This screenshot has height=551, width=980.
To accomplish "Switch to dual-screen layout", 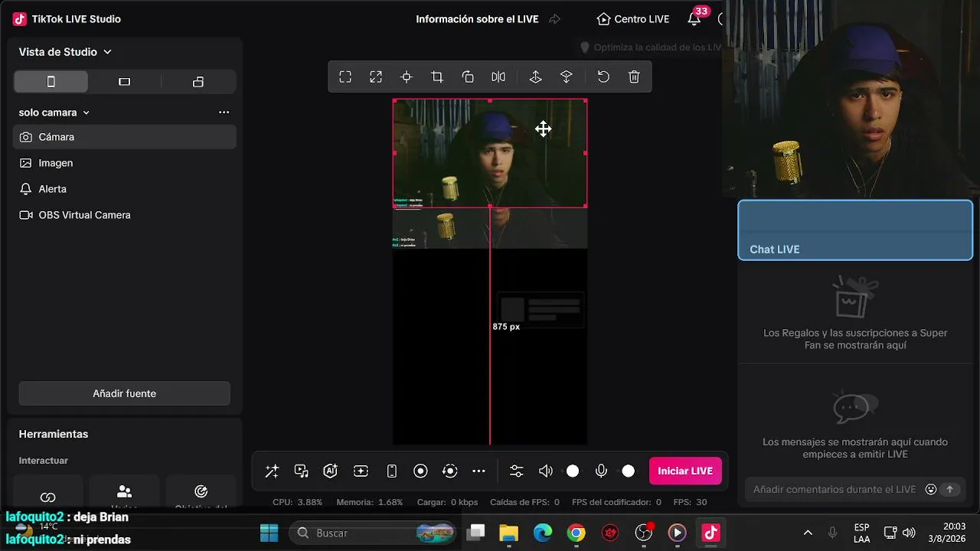I will click(198, 82).
